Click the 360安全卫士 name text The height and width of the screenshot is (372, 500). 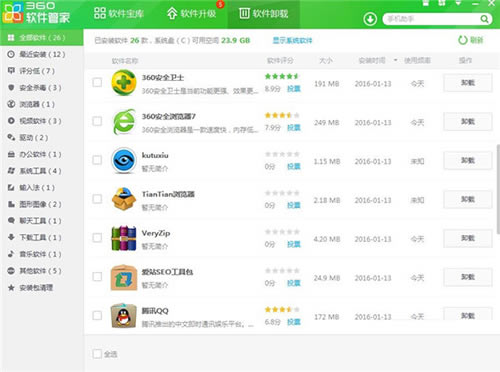[x=163, y=78]
